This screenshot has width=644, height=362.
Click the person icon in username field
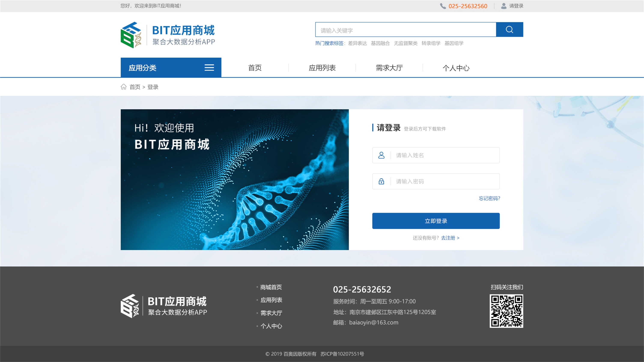tap(381, 155)
